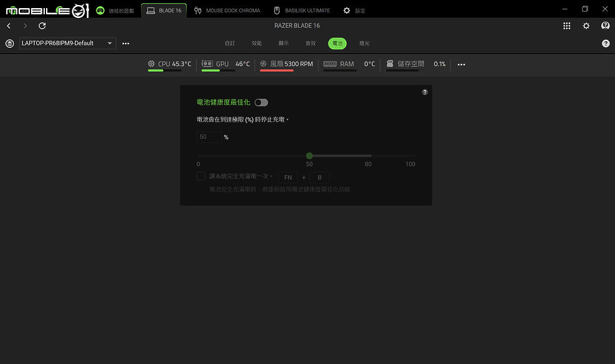Viewport: 615px width, 364px height.
Task: Open more profile options ellipsis
Action: pyautogui.click(x=126, y=44)
